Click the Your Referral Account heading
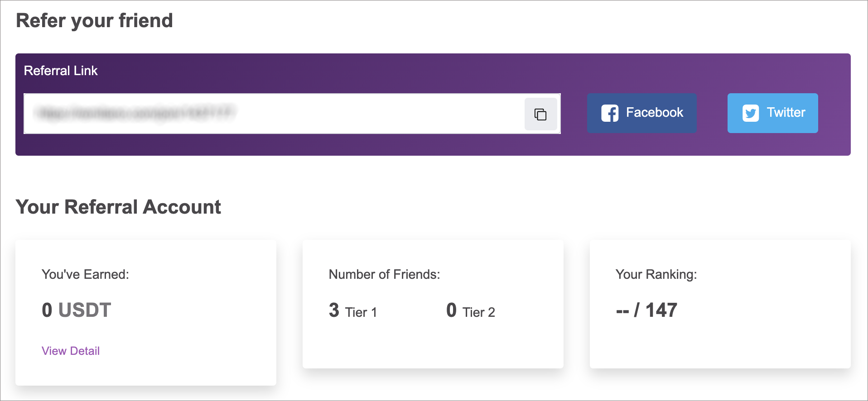The height and width of the screenshot is (401, 868). (x=119, y=207)
